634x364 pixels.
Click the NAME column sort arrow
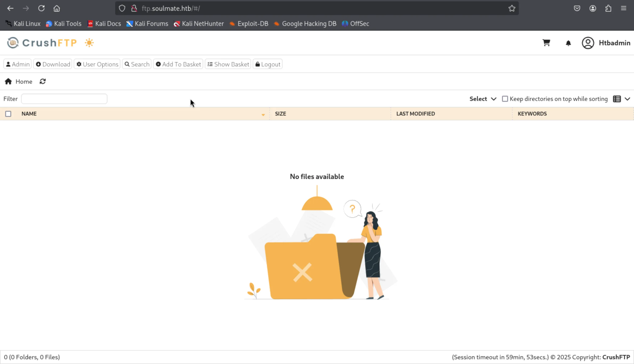tap(263, 115)
